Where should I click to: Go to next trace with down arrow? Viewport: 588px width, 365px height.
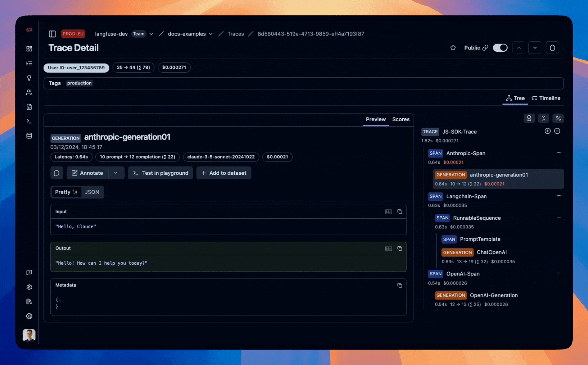point(535,48)
